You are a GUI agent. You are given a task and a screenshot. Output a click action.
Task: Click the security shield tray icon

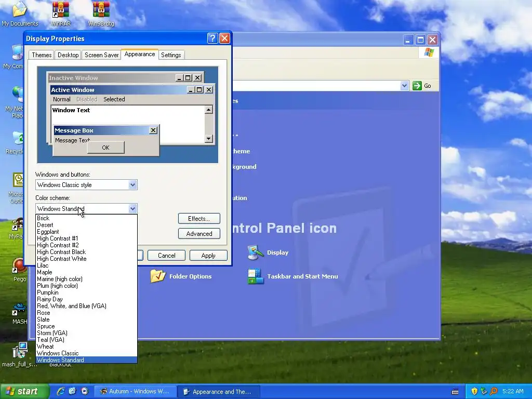[474, 391]
